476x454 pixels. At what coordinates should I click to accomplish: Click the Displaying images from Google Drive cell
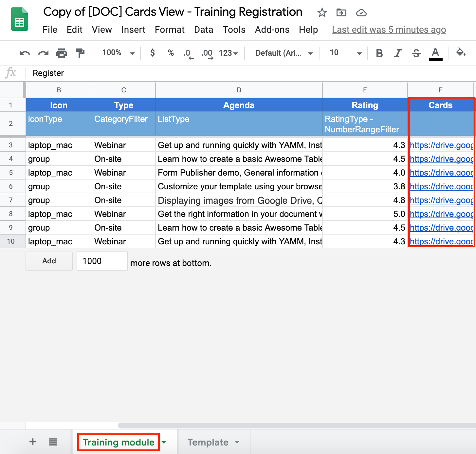click(239, 200)
